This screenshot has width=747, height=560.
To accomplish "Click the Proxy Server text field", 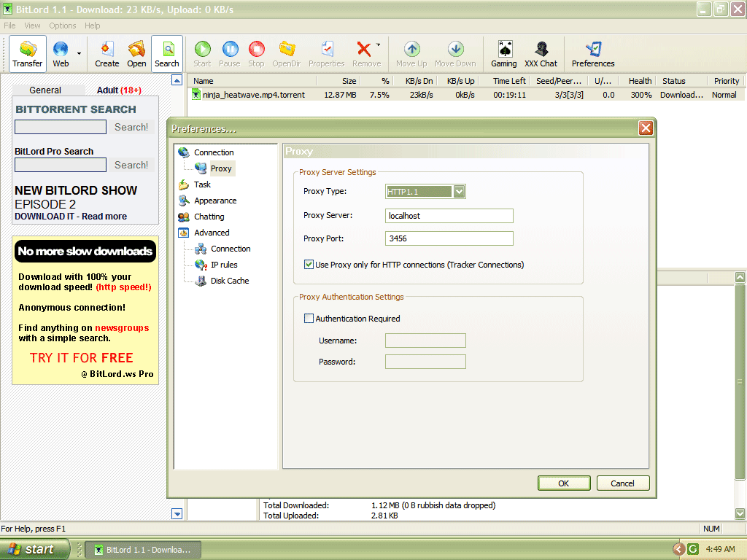I will point(449,216).
